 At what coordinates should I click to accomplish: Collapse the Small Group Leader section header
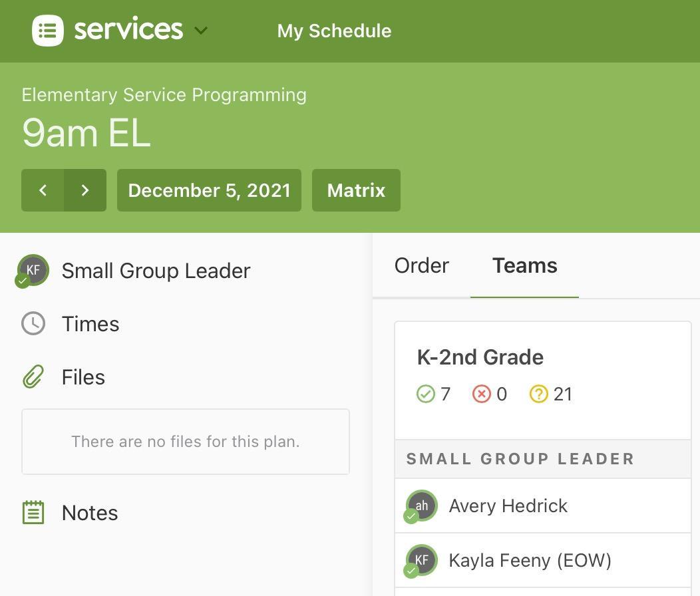[x=520, y=459]
